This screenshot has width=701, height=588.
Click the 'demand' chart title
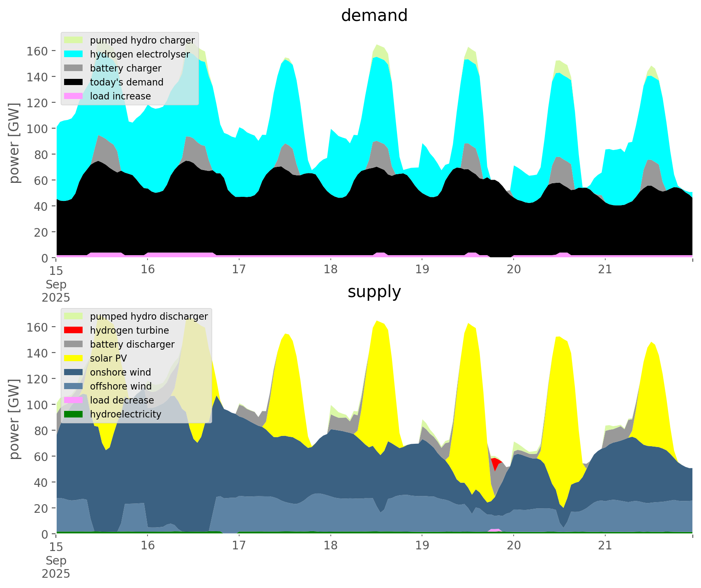pyautogui.click(x=374, y=16)
